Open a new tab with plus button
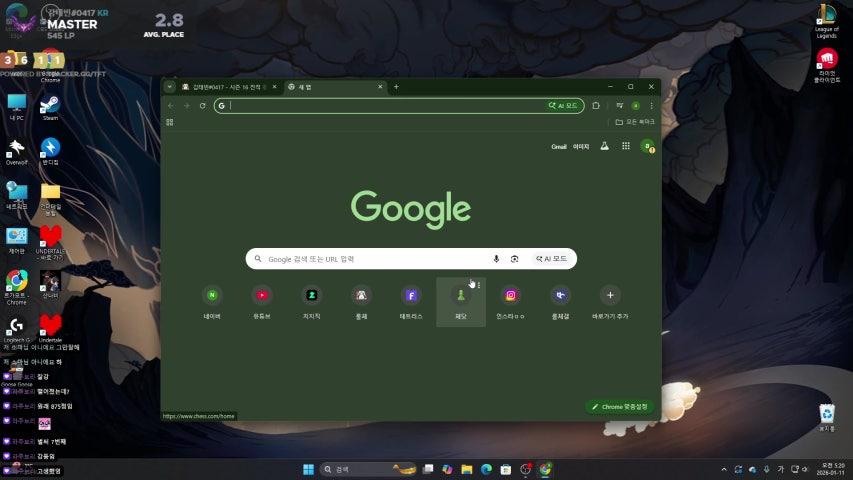Image resolution: width=853 pixels, height=480 pixels. coord(396,87)
